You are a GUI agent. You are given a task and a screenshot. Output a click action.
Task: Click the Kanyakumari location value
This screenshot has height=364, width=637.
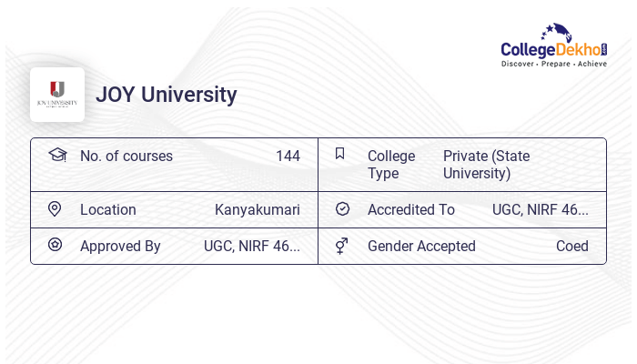(258, 209)
